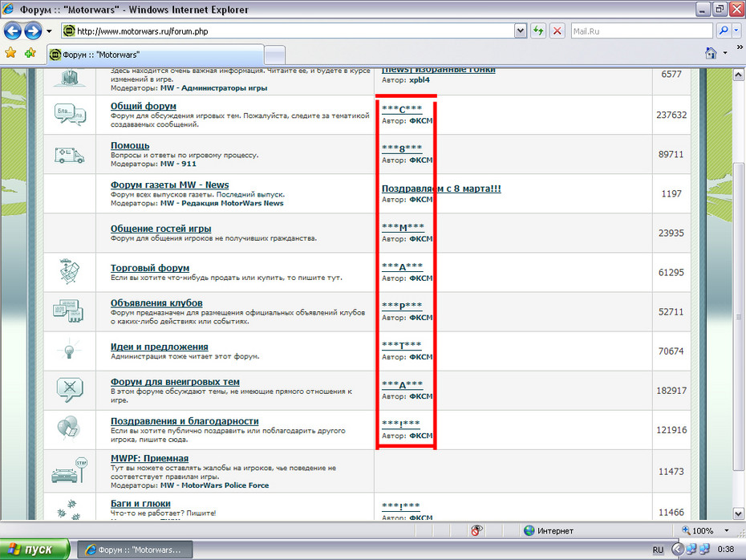The image size is (746, 560).
Task: Click MW - Редакция MotorWars News link
Action: point(221,203)
